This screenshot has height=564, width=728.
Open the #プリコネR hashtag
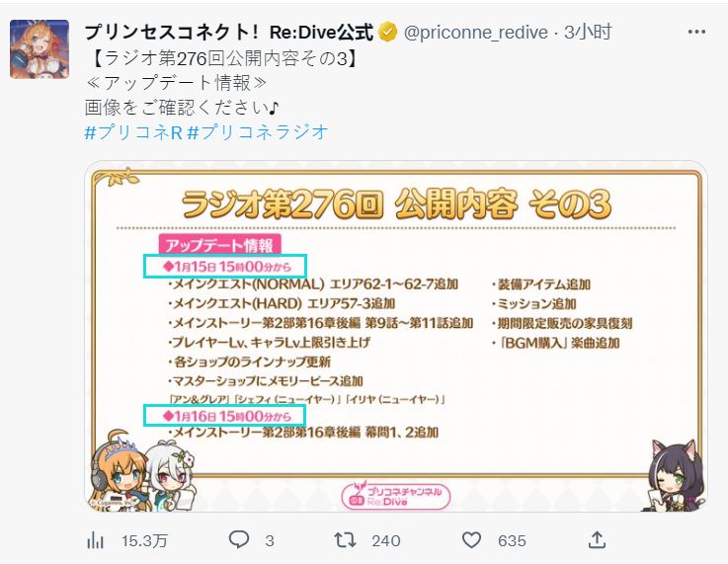coord(133,132)
